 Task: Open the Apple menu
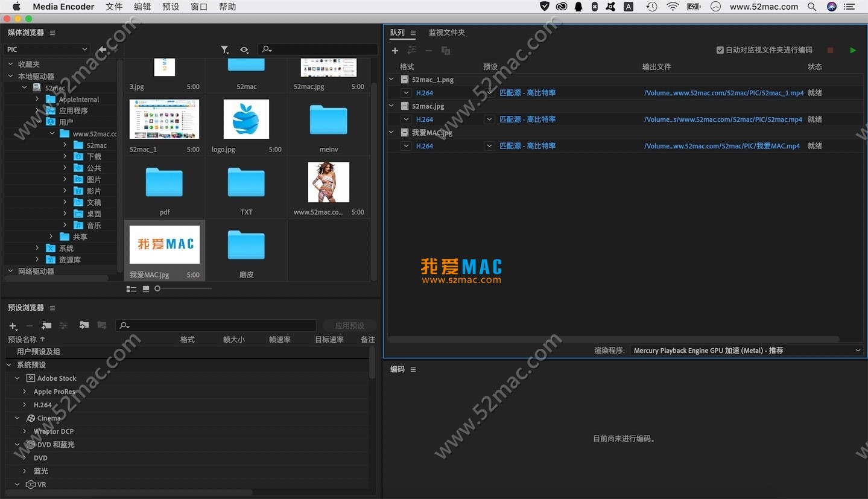click(x=16, y=7)
